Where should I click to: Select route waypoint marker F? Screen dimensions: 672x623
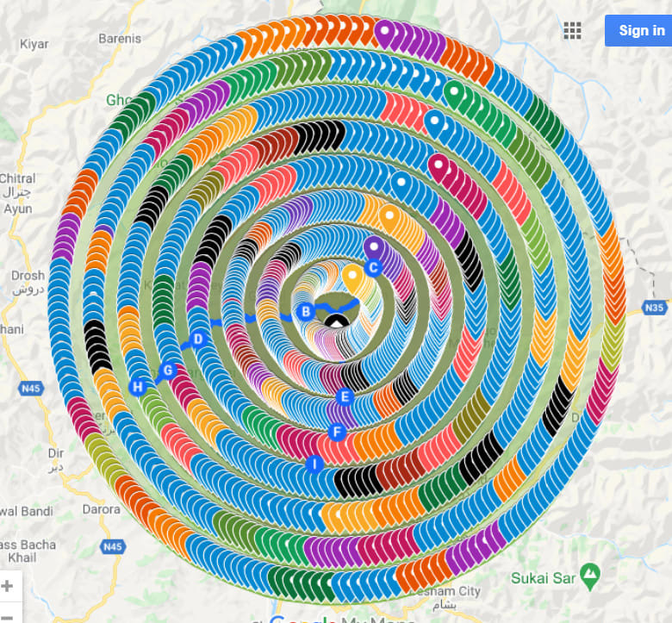click(x=337, y=432)
